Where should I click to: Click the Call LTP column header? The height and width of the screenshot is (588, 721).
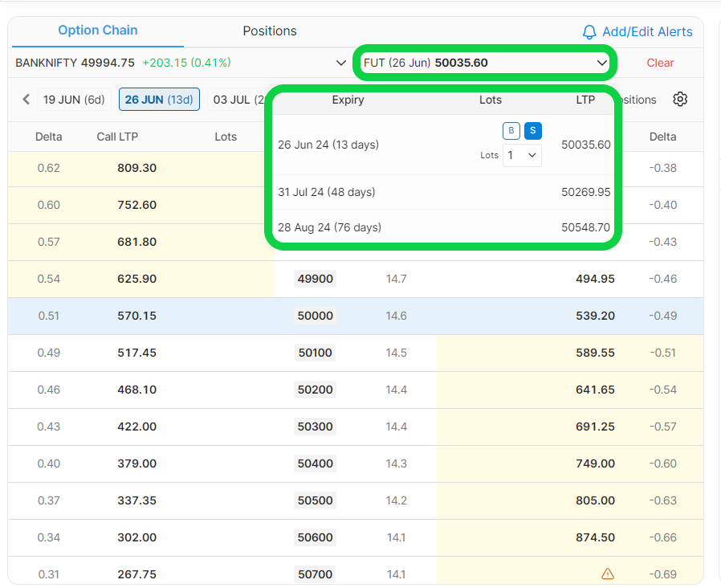click(117, 137)
